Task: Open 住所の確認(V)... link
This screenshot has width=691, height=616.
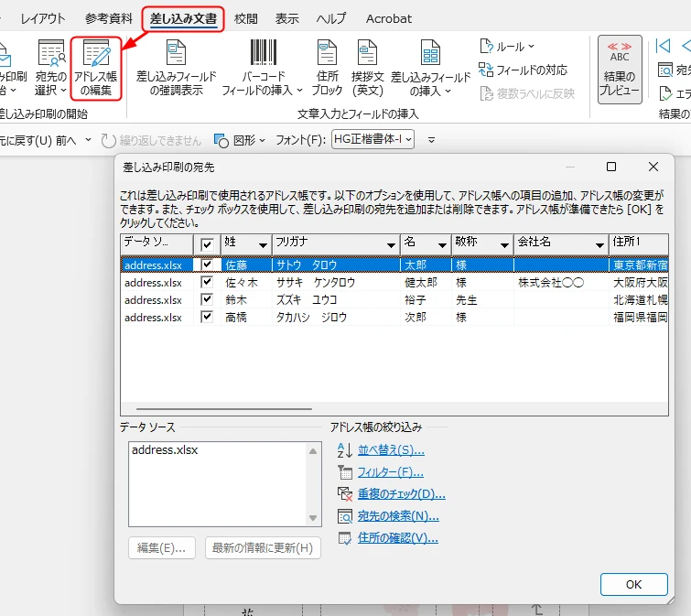Action: [398, 538]
